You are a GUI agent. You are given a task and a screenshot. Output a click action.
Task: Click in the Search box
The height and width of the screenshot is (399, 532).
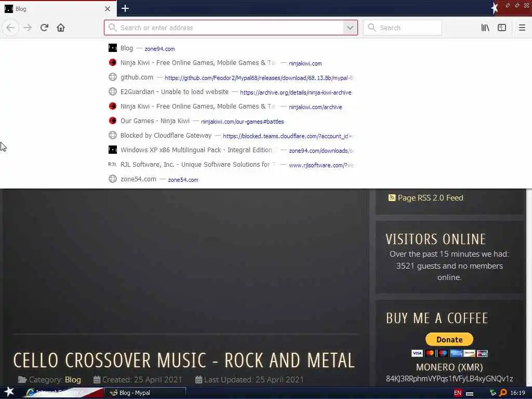coord(403,28)
